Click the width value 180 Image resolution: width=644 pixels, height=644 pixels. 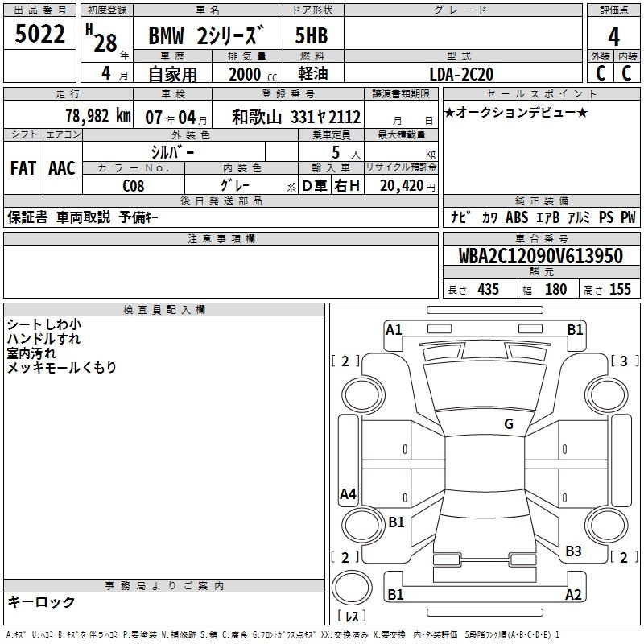point(555,289)
